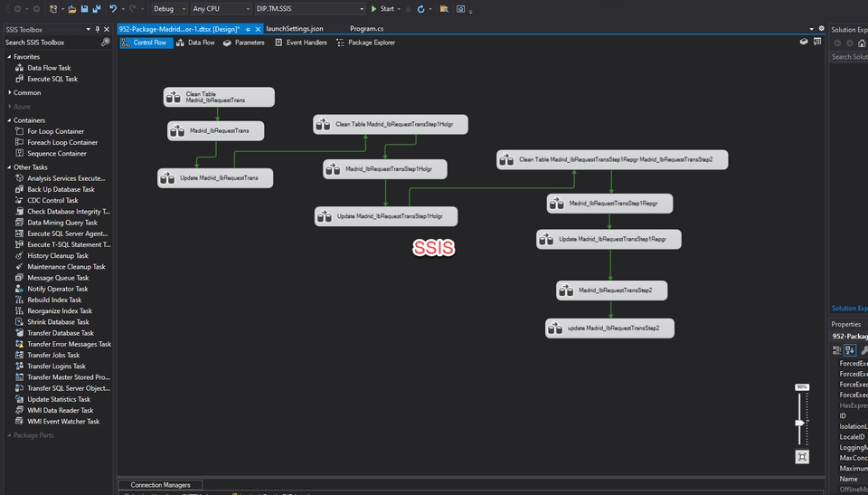Select Data Mining Query Task
This screenshot has height=495, width=868.
tap(62, 223)
